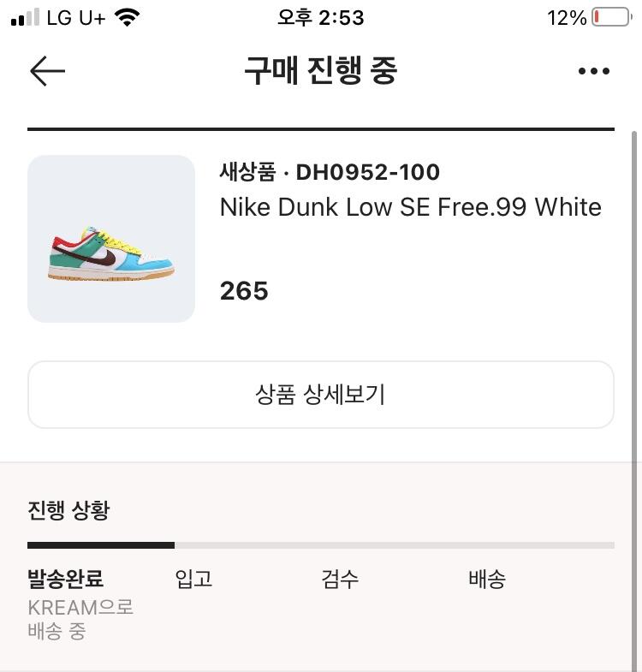Tap the back arrow icon
Screen dimensions: 642x672
pyautogui.click(x=47, y=72)
